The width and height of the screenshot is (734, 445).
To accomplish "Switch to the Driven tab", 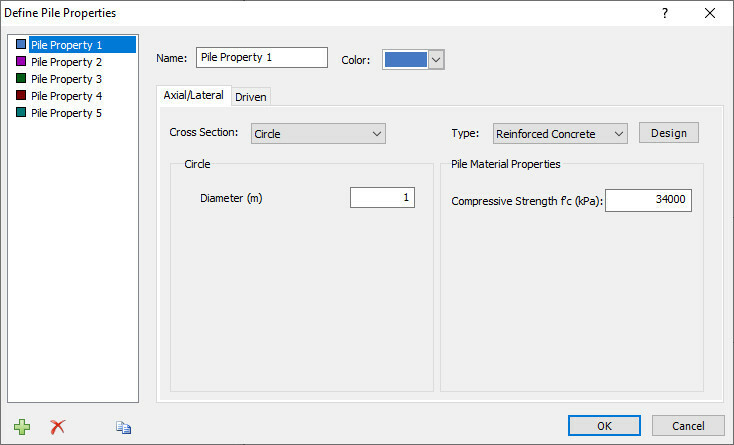I will click(251, 97).
